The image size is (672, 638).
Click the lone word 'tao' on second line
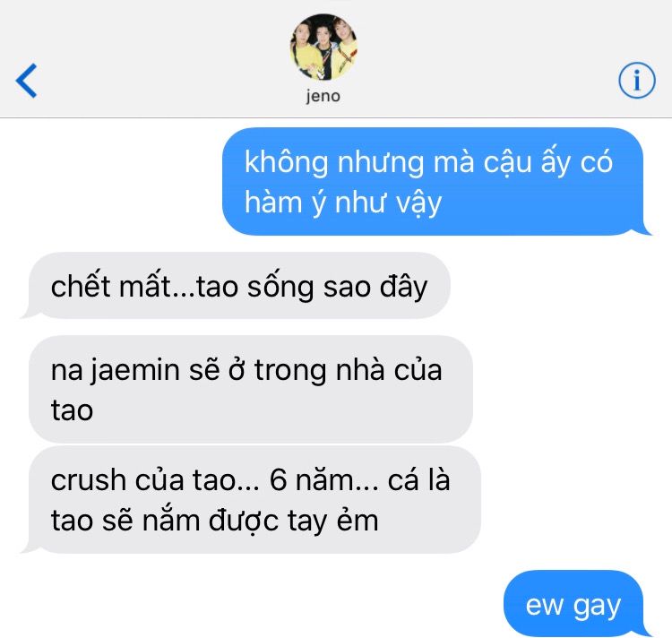72,410
